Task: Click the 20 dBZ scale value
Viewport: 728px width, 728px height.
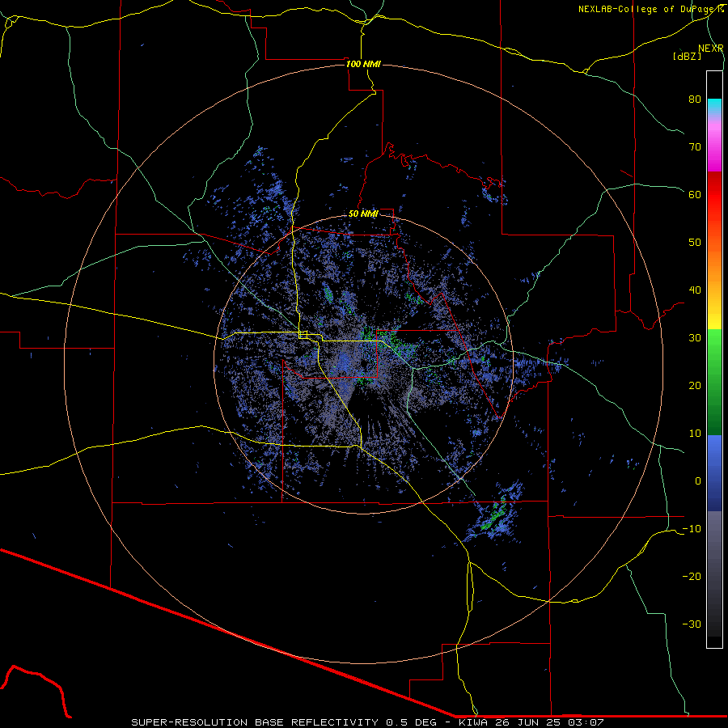Action: [x=695, y=385]
